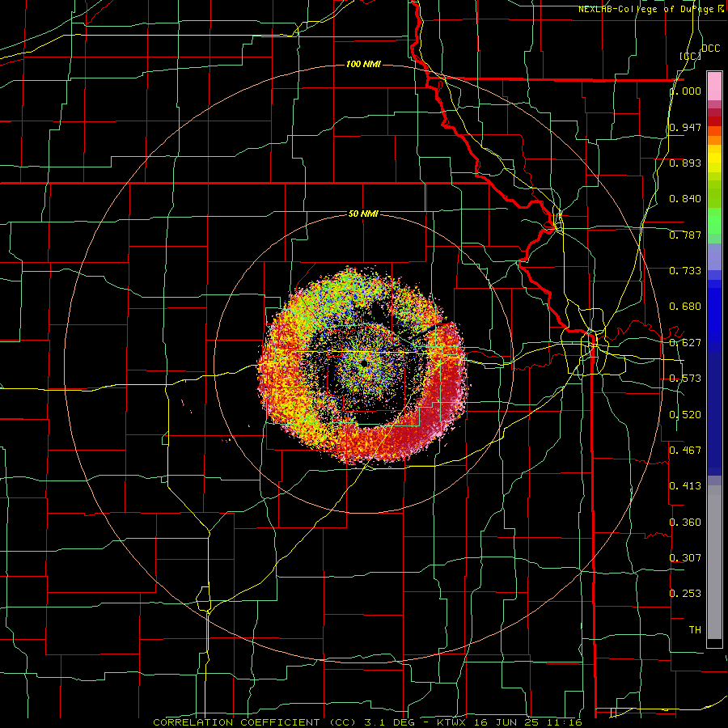728x728 pixels.
Task: Click the 0.307 color scale value
Action: point(685,558)
